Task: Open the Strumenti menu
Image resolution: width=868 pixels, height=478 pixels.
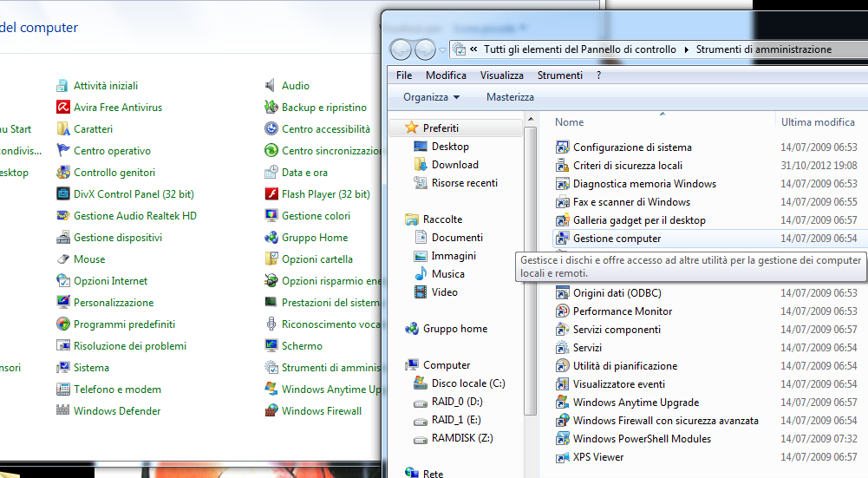Action: 559,75
